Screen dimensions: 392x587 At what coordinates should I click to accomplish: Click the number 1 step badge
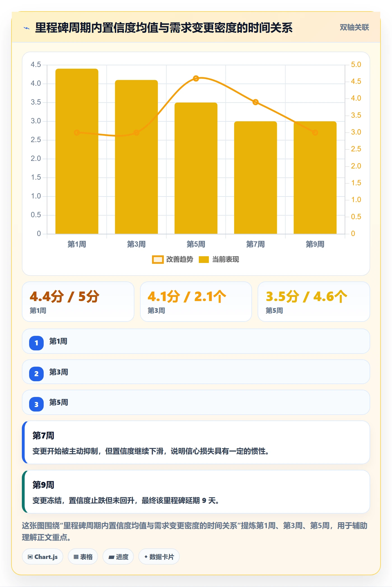[x=36, y=343]
